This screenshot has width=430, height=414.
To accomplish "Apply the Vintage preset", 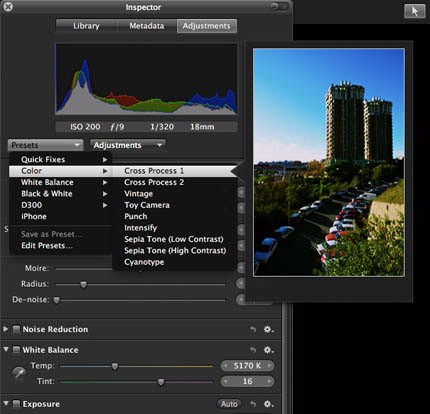I will 174,194.
